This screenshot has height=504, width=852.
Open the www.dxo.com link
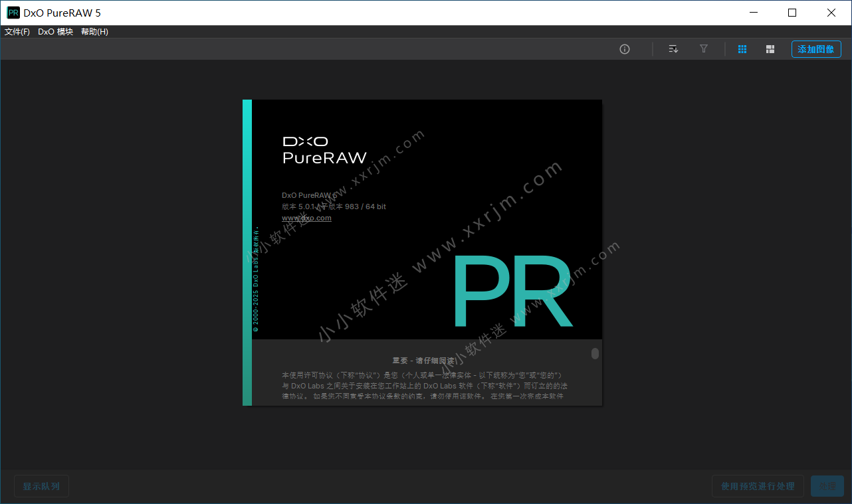306,218
